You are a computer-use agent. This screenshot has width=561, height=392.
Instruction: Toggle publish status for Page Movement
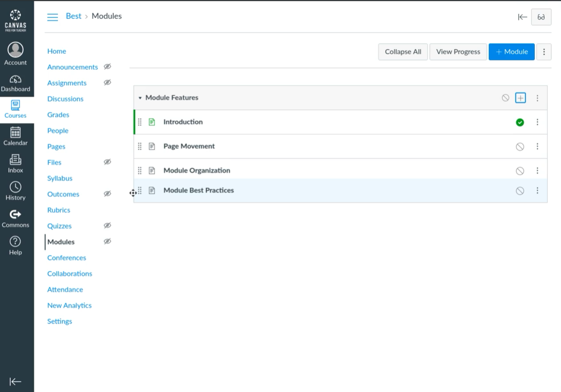coord(520,147)
